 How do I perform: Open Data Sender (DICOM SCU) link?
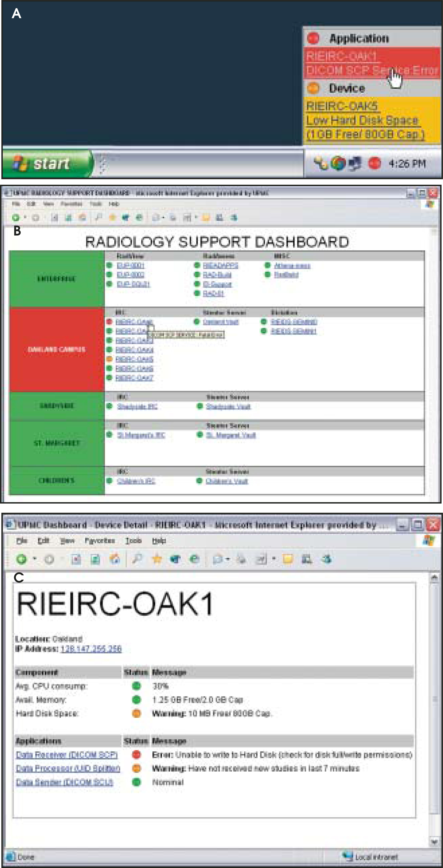(64, 782)
